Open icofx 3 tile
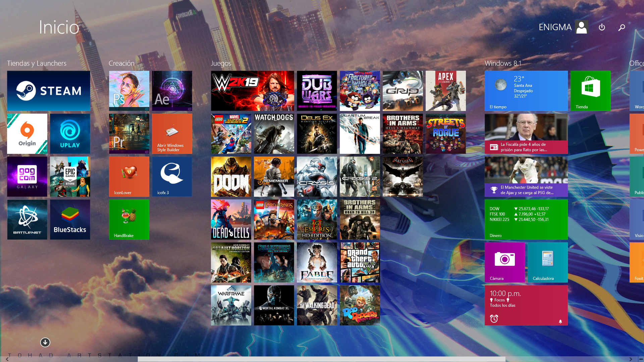The image size is (644, 362). click(x=172, y=177)
